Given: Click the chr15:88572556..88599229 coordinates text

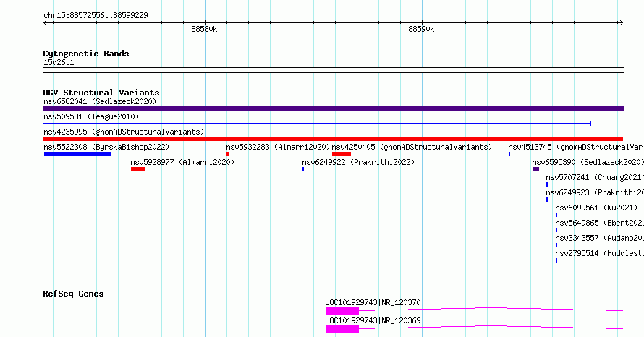Looking at the screenshot, I should click(96, 16).
